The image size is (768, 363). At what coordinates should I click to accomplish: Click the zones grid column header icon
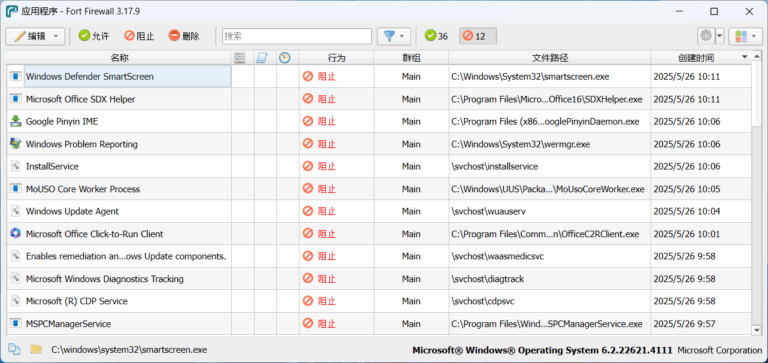240,58
